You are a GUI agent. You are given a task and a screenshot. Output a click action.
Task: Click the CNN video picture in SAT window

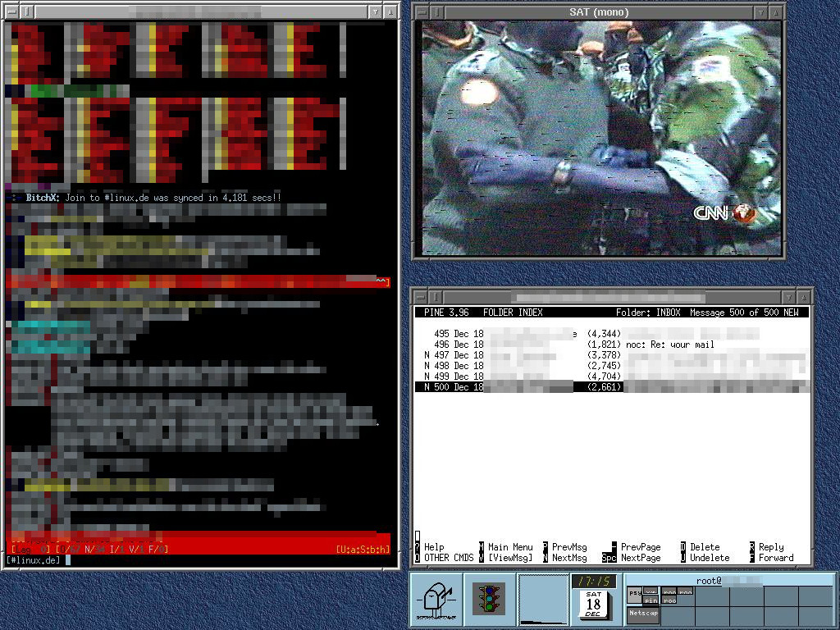point(601,138)
